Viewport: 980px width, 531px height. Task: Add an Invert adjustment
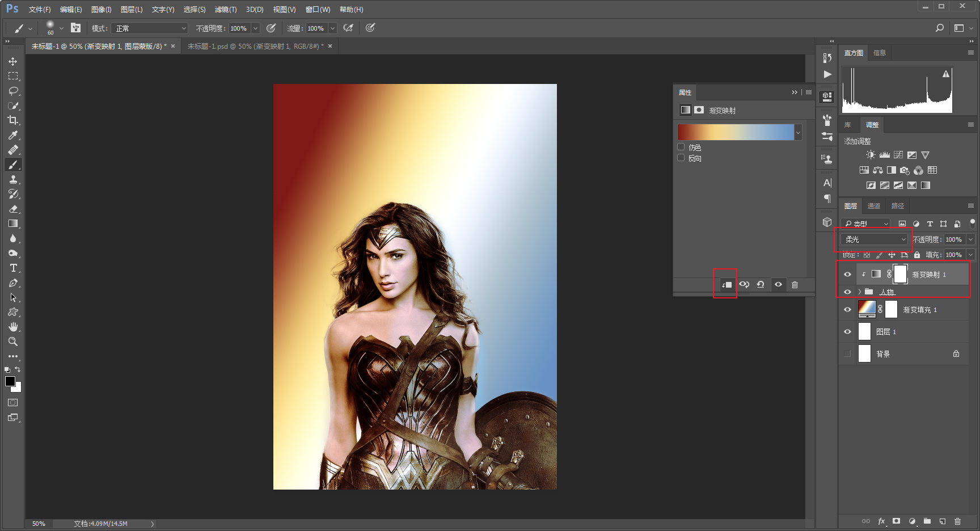pos(871,186)
